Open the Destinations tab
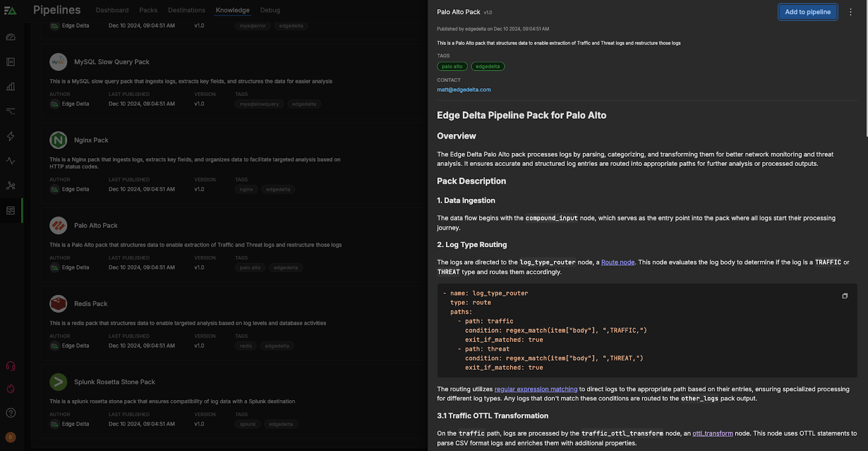This screenshot has width=868, height=451. 187,10
